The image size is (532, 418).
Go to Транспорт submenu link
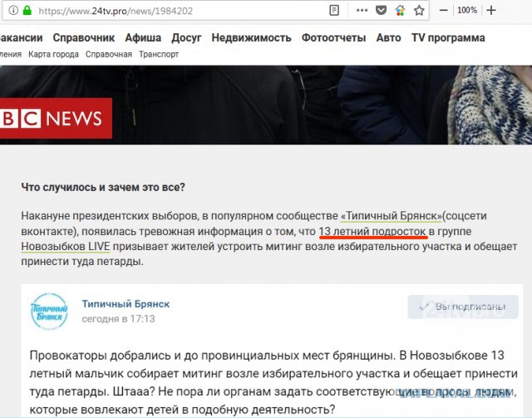[x=159, y=54]
